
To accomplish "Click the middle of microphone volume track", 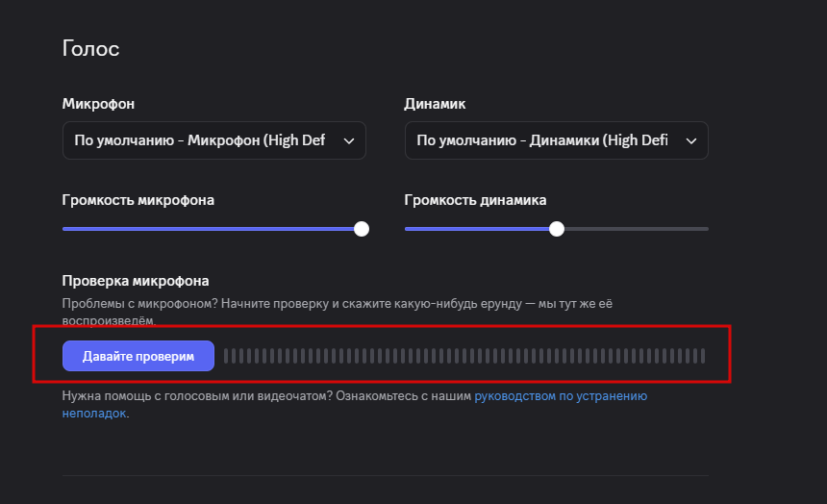I will (x=212, y=229).
